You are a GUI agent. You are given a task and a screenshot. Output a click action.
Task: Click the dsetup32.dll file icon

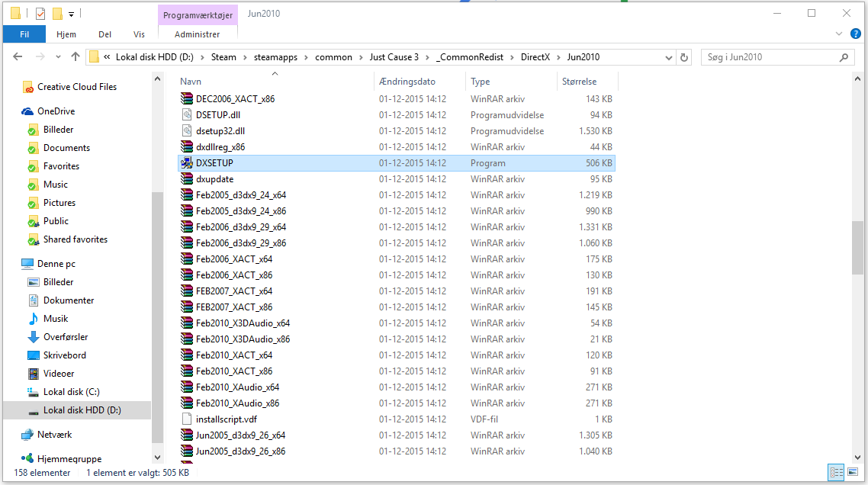pyautogui.click(x=187, y=130)
